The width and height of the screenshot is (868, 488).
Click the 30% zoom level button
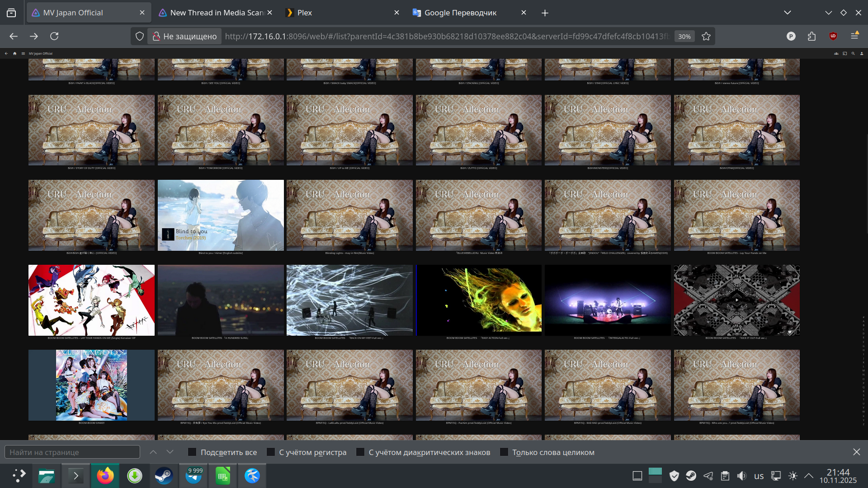684,36
